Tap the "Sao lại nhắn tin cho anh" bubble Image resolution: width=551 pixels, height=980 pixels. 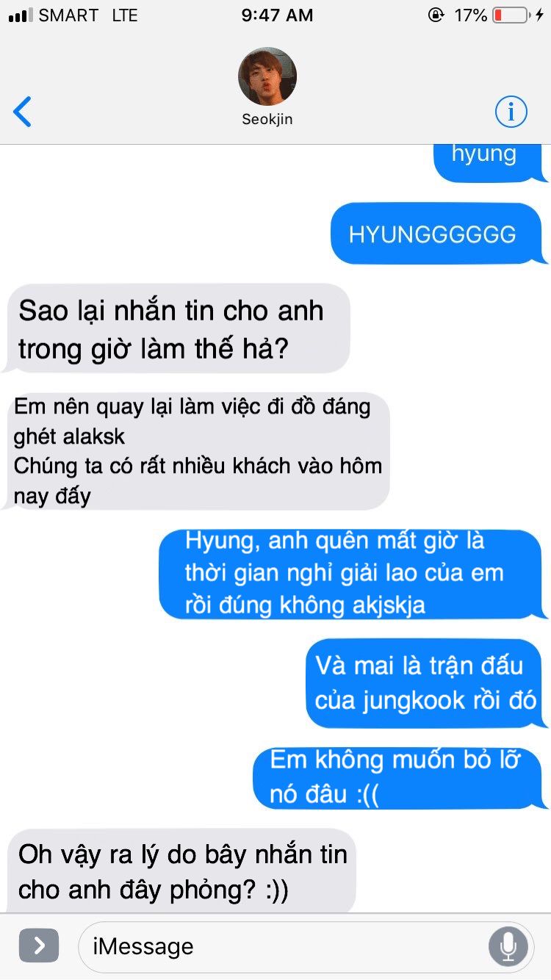(x=177, y=328)
